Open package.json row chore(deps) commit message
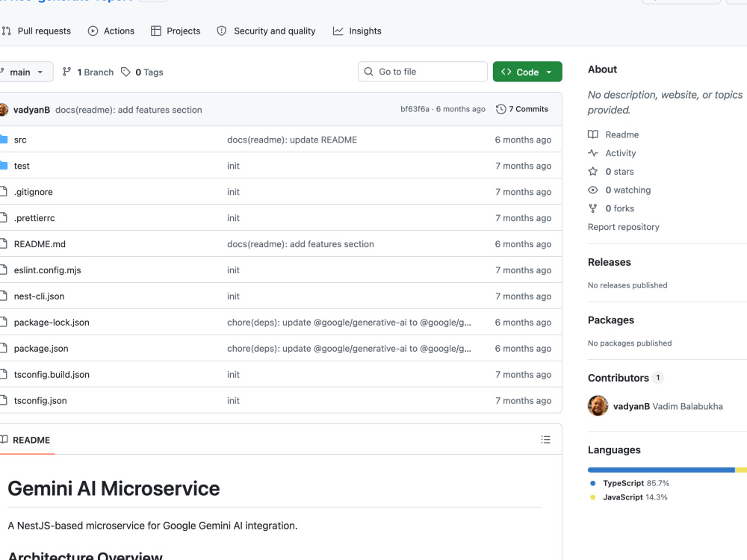Viewport: 747px width, 560px height. coord(349,349)
